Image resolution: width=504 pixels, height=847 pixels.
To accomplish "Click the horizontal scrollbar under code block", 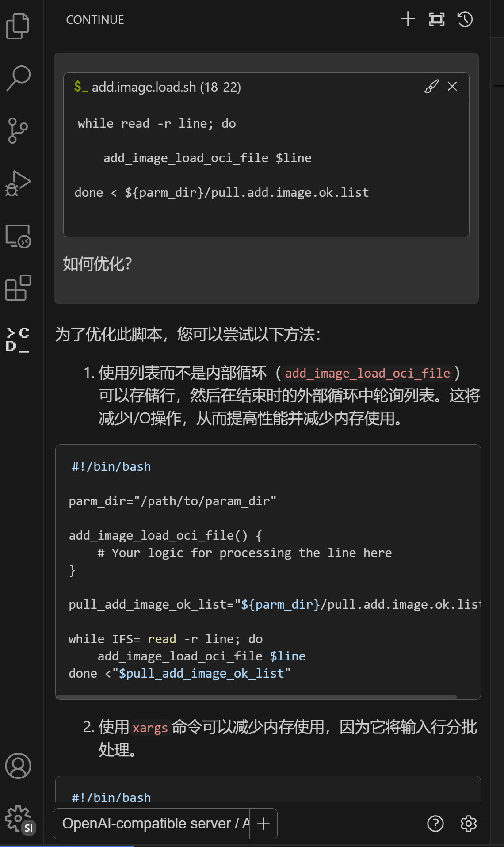I will tap(256, 697).
